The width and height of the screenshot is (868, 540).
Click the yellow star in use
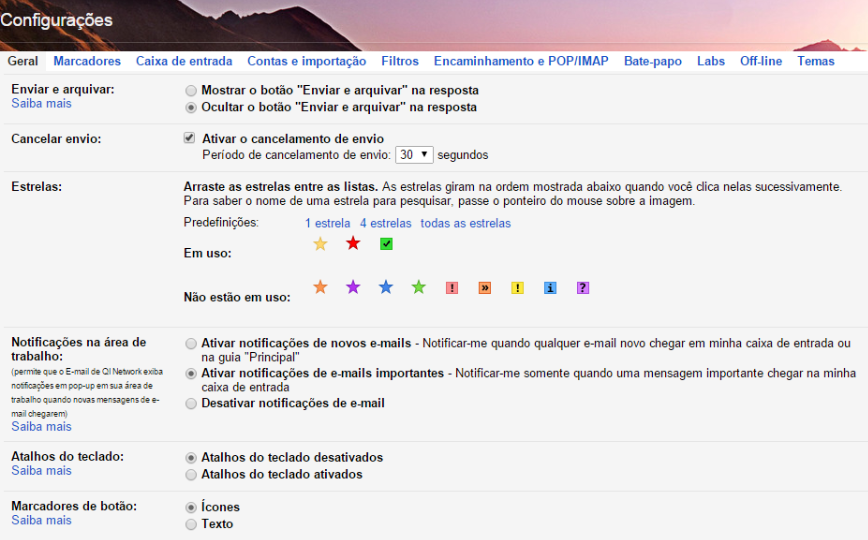click(x=320, y=244)
